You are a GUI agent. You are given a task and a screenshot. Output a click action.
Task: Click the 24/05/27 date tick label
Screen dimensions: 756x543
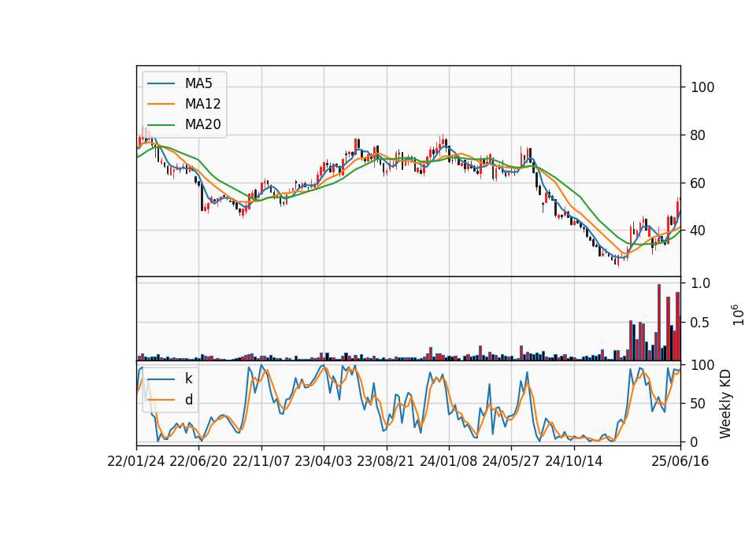pyautogui.click(x=511, y=461)
